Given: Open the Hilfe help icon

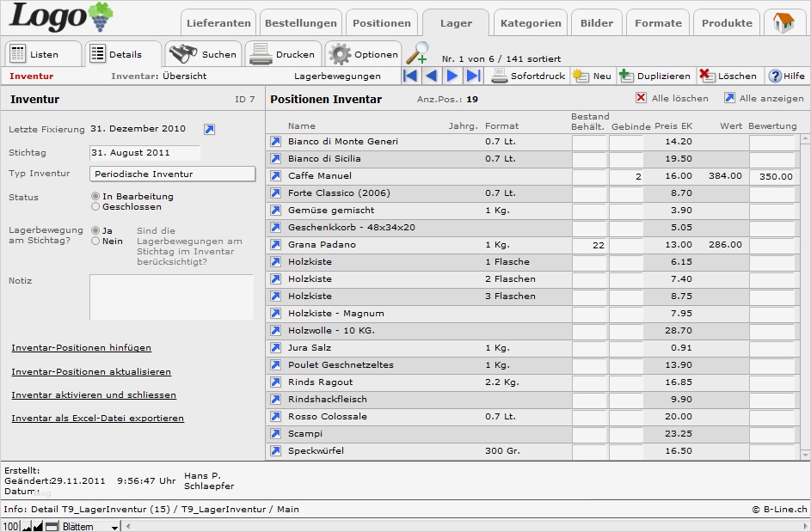Looking at the screenshot, I should [x=786, y=76].
